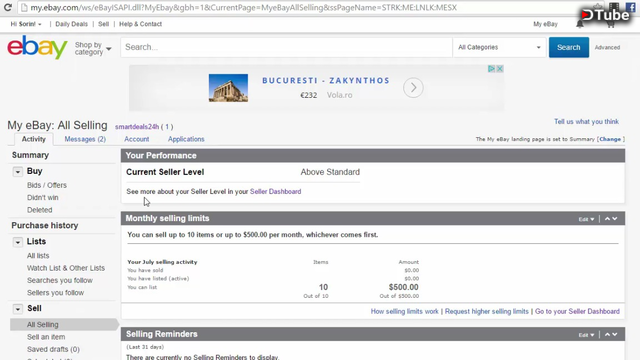The height and width of the screenshot is (360, 640).
Task: Open Saved drafts (0)
Action: point(53,349)
